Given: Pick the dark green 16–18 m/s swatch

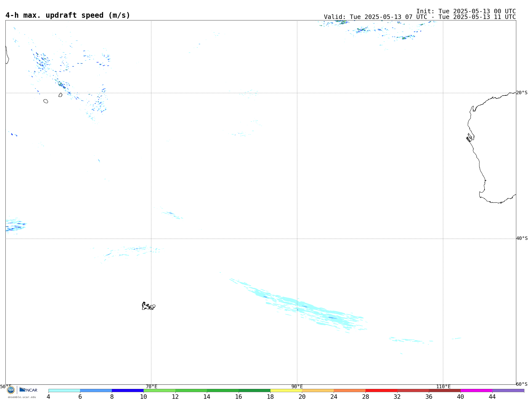Looking at the screenshot, I should (254, 391).
